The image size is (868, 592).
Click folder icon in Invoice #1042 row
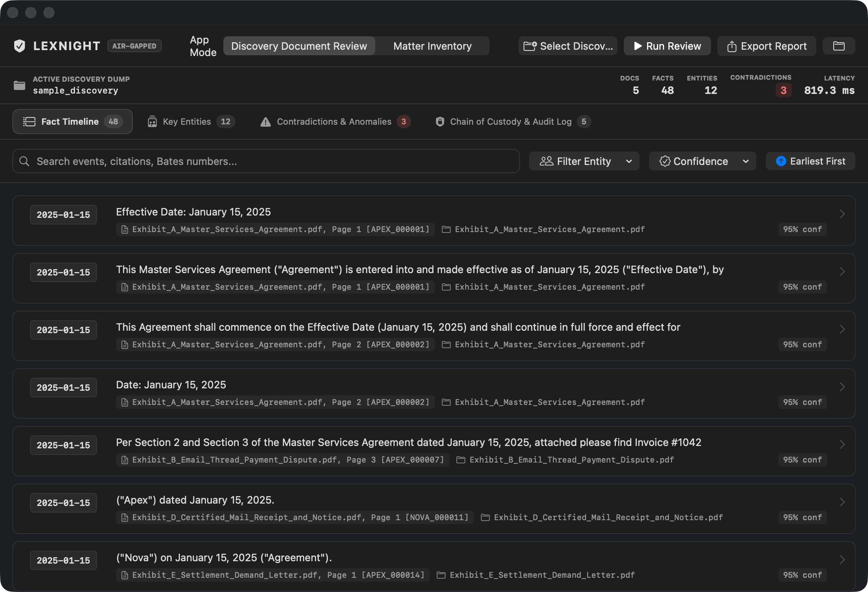coord(461,460)
